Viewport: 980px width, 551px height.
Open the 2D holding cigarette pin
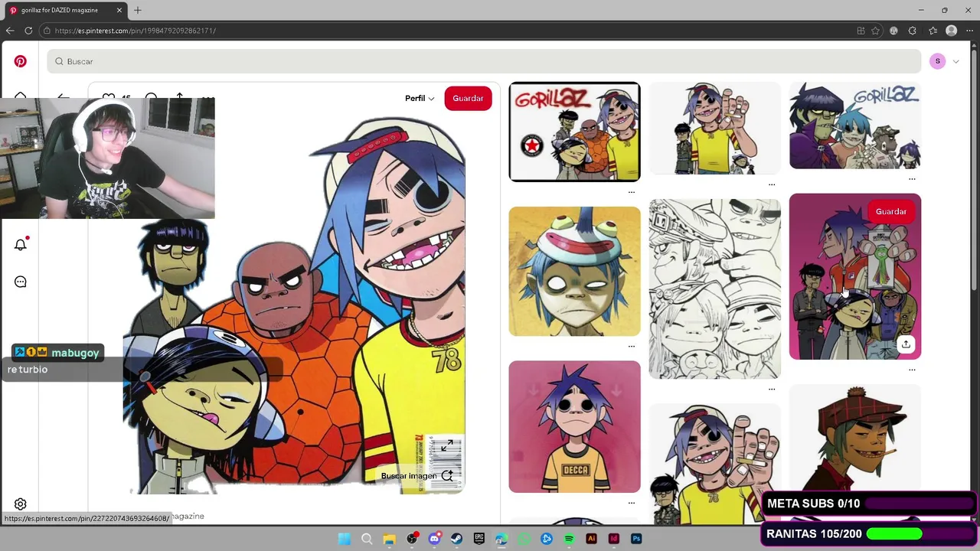(x=715, y=128)
